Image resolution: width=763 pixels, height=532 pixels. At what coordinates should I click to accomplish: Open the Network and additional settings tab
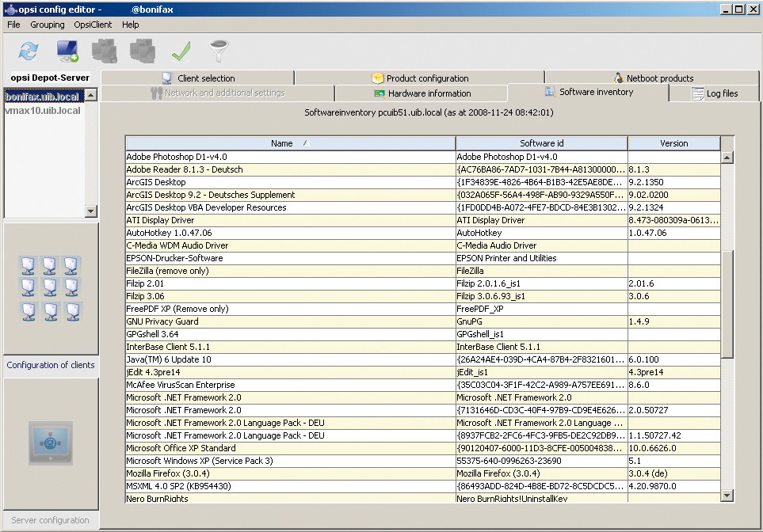[218, 93]
